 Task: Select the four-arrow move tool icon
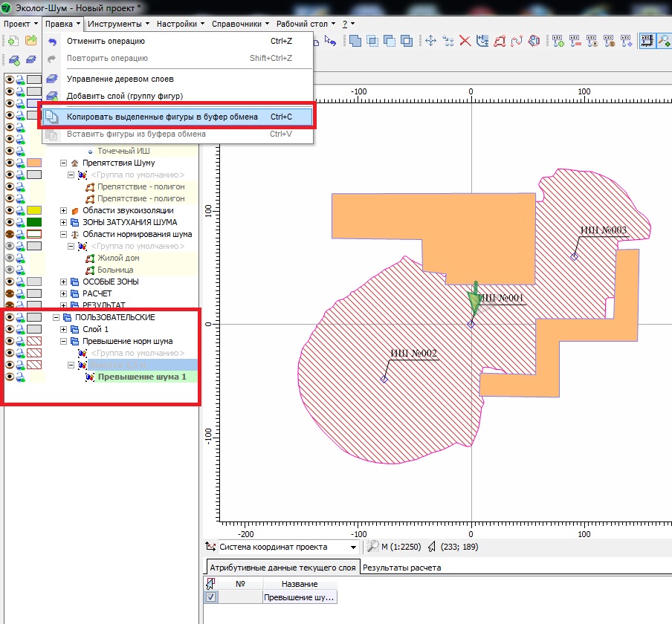tap(430, 41)
